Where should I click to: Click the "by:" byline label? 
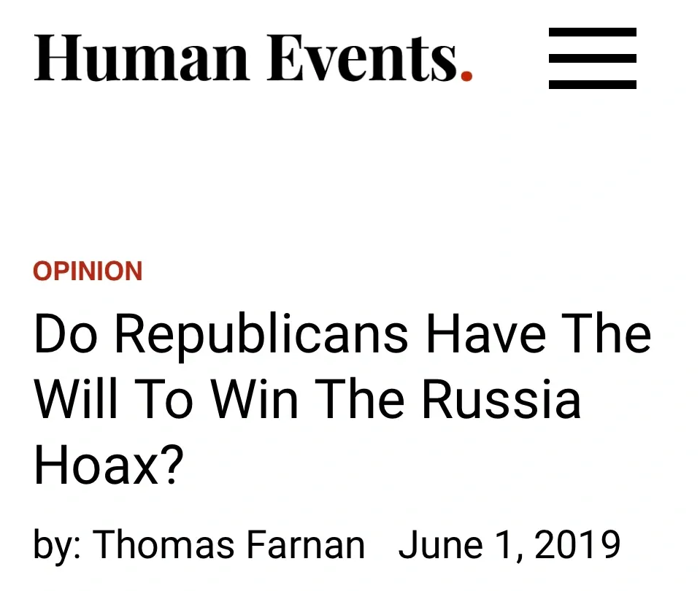(x=57, y=546)
